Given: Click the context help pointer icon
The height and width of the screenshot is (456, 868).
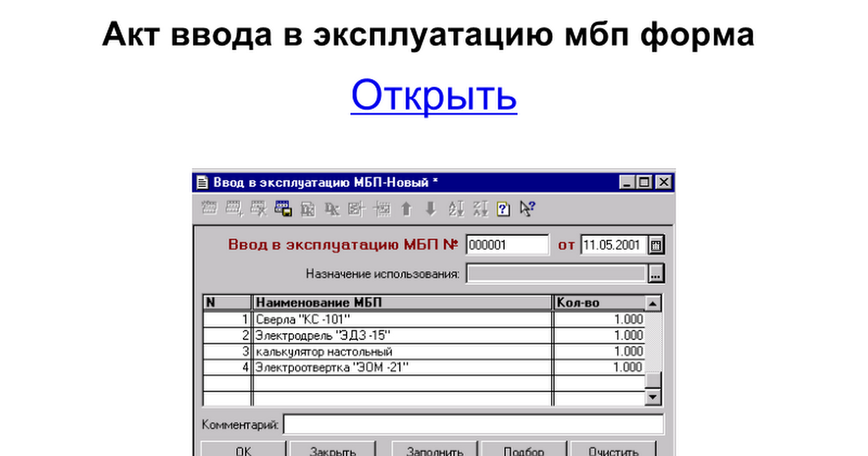Looking at the screenshot, I should pyautogui.click(x=527, y=209).
